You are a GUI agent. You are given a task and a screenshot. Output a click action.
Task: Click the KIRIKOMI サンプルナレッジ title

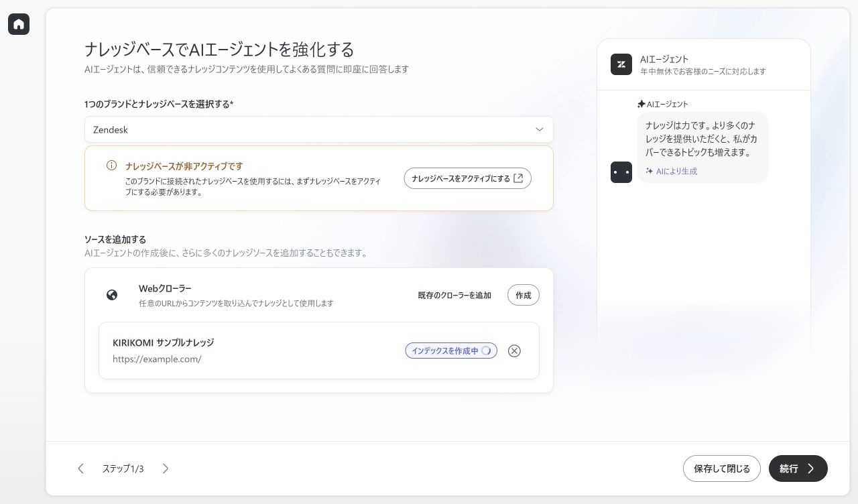[164, 342]
